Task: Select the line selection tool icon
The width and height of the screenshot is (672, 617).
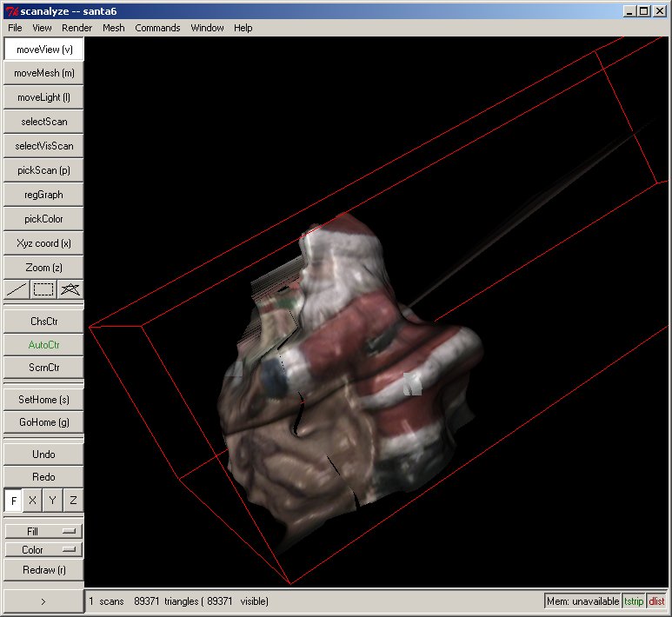Action: pyautogui.click(x=17, y=289)
